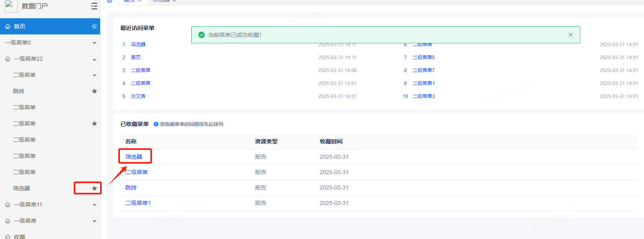This screenshot has width=644, height=239.
Task: Unfavorite 跳转 using its star icon
Action: click(x=94, y=91)
